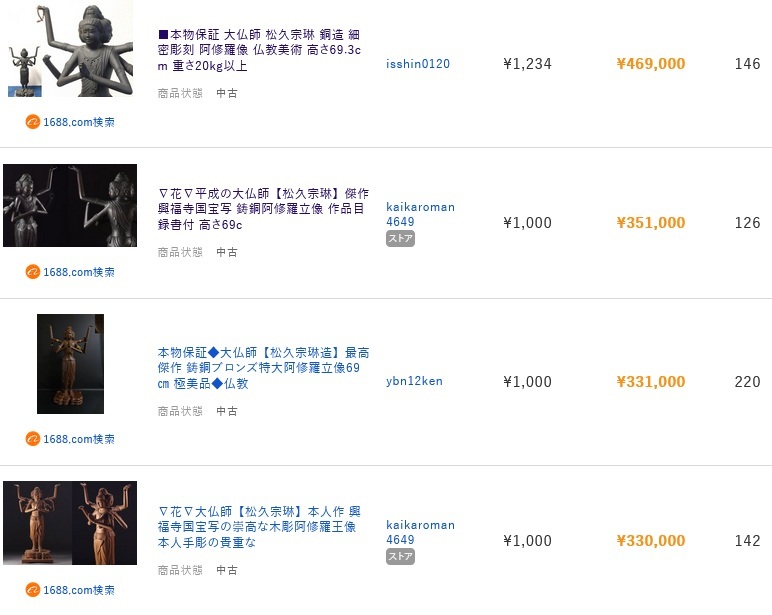The image size is (772, 615).
Task: Click the 1688.com icon under the third item
Action: tap(32, 439)
